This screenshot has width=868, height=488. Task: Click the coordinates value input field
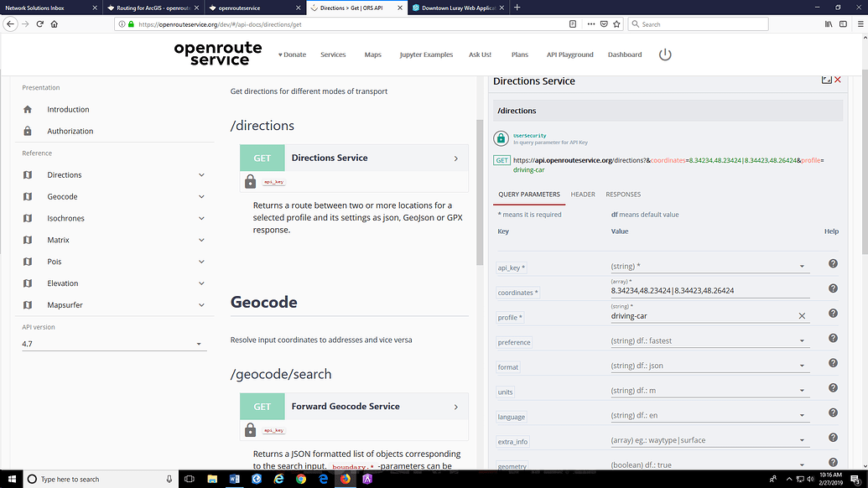coord(709,290)
